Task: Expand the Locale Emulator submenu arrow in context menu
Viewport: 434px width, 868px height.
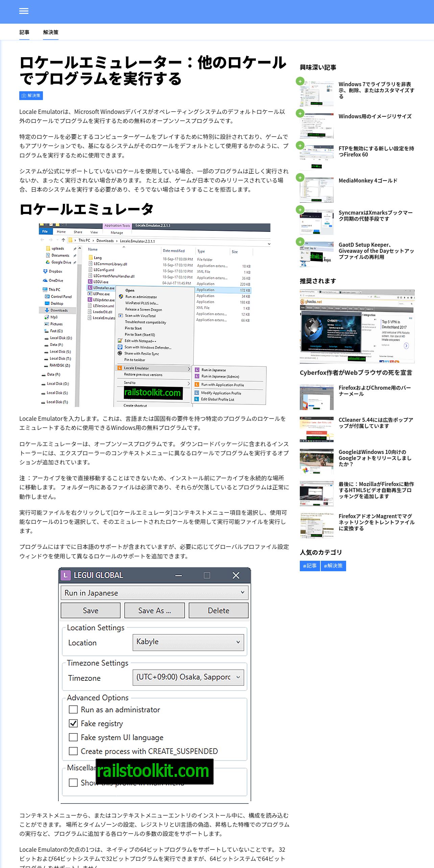Action: tap(189, 368)
